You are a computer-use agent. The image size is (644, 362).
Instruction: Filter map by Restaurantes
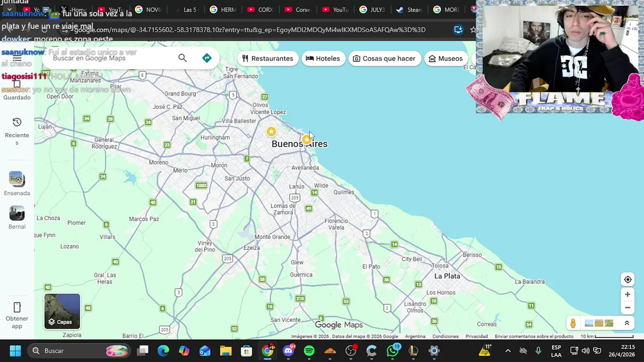click(267, 58)
